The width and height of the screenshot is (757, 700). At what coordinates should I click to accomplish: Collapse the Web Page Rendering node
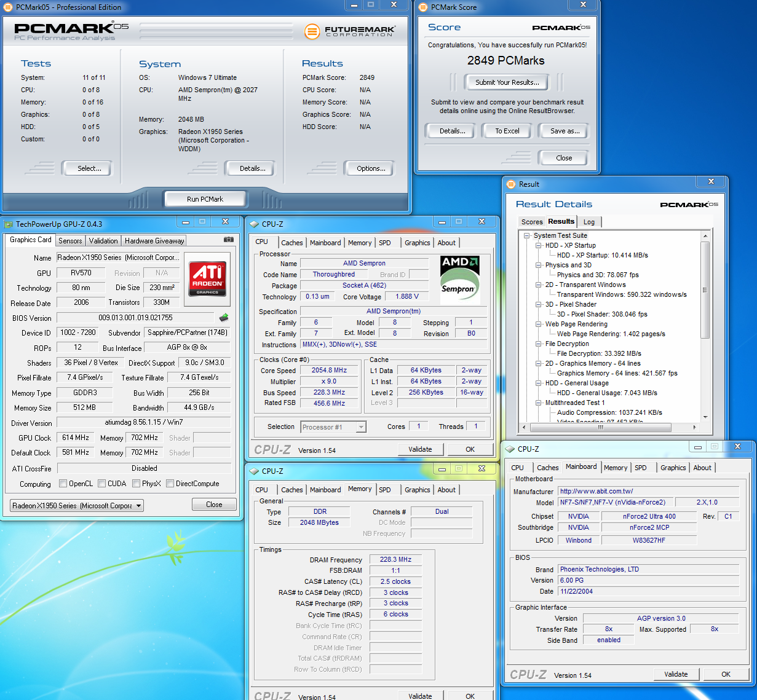539,324
